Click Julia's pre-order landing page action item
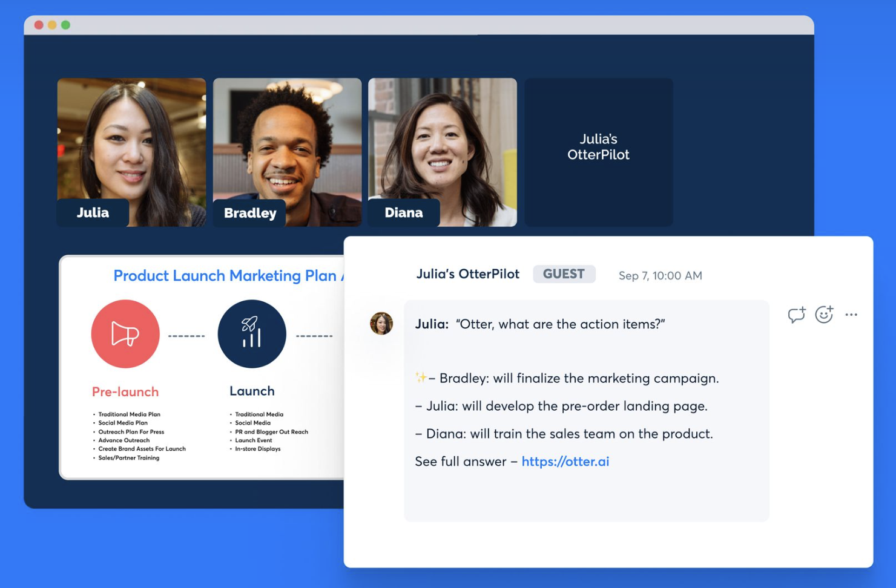Viewport: 896px width, 588px height. tap(561, 406)
